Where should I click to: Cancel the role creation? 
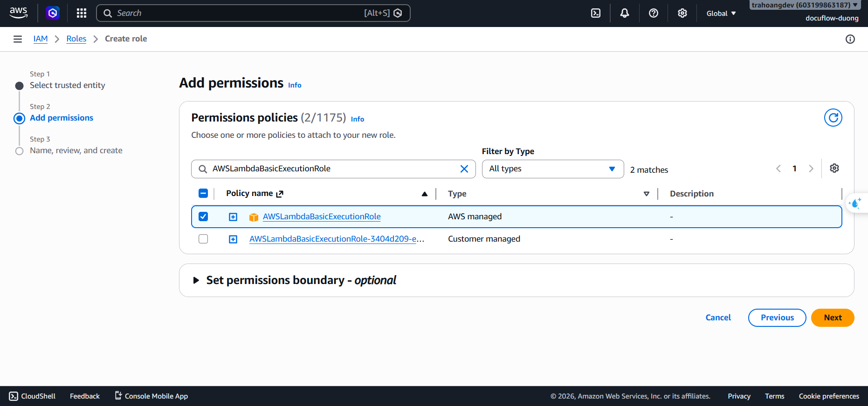(x=718, y=318)
